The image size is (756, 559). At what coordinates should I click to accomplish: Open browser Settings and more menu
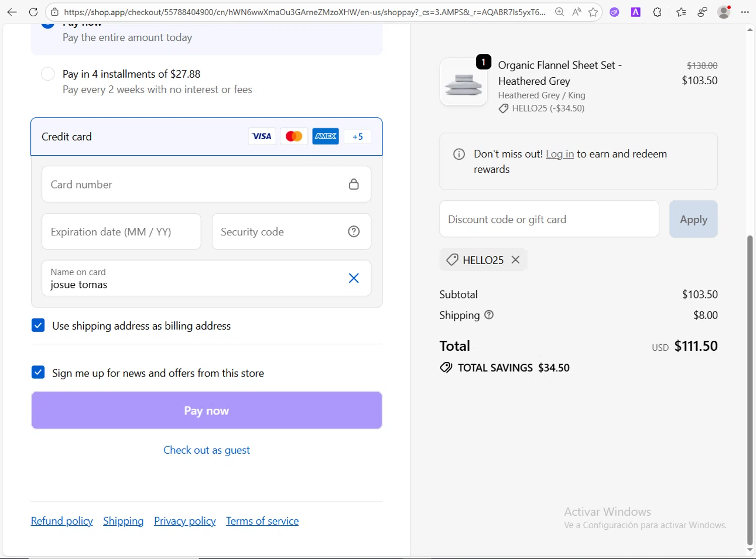(x=745, y=12)
